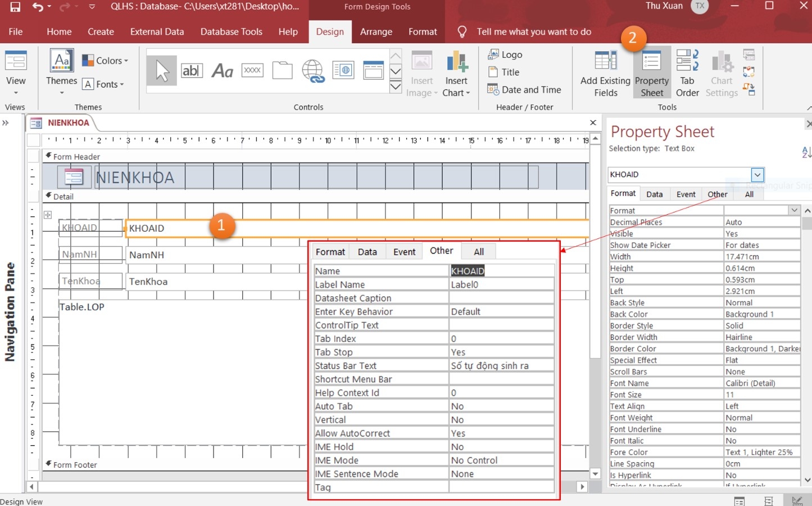
Task: Save the database with floppy icon
Action: [x=15, y=7]
